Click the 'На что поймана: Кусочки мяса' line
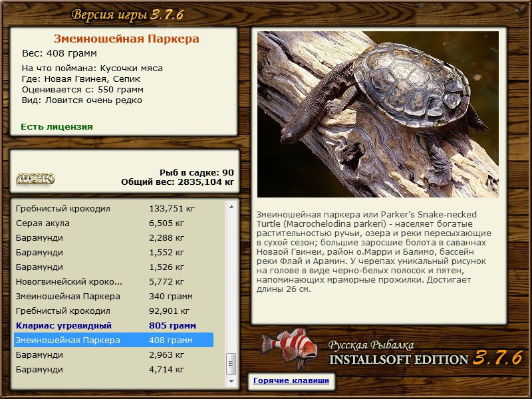This screenshot has width=532, height=399. tap(92, 68)
